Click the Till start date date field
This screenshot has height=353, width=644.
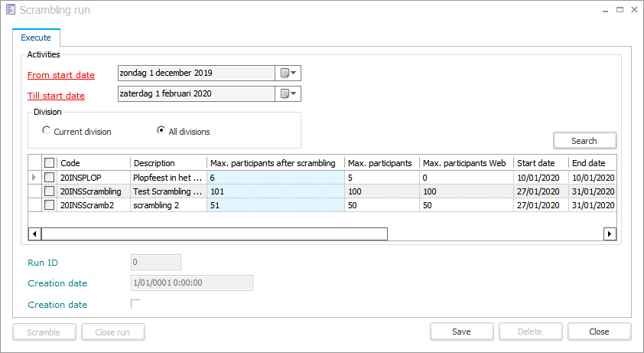tap(196, 94)
